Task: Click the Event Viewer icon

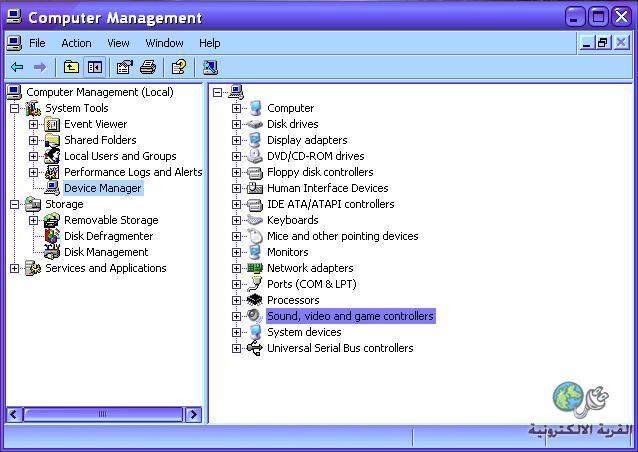Action: click(x=52, y=124)
